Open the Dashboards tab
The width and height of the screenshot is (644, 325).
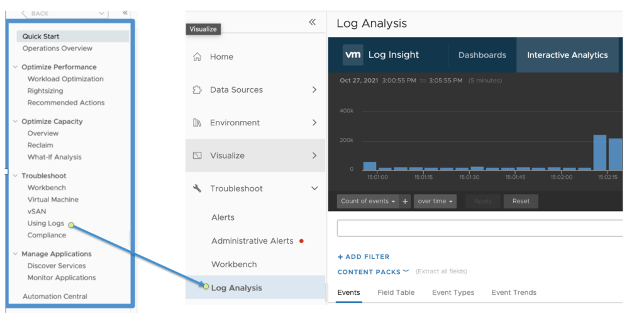tap(482, 55)
